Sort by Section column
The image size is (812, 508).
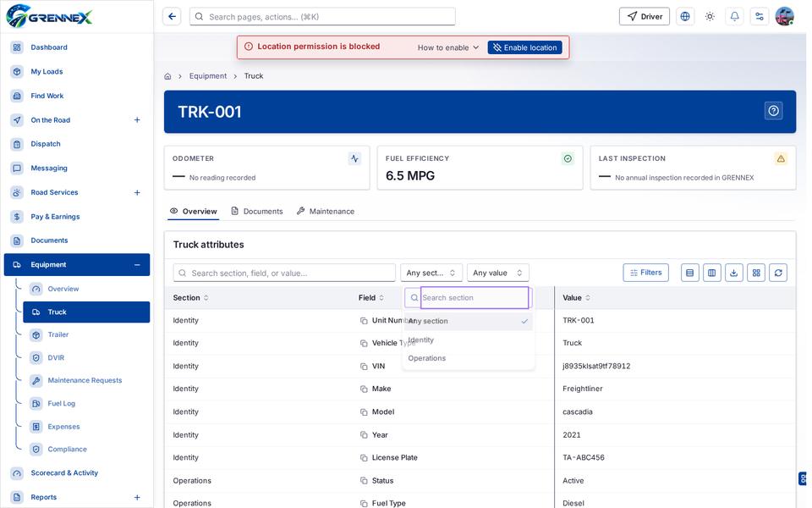[x=190, y=297]
